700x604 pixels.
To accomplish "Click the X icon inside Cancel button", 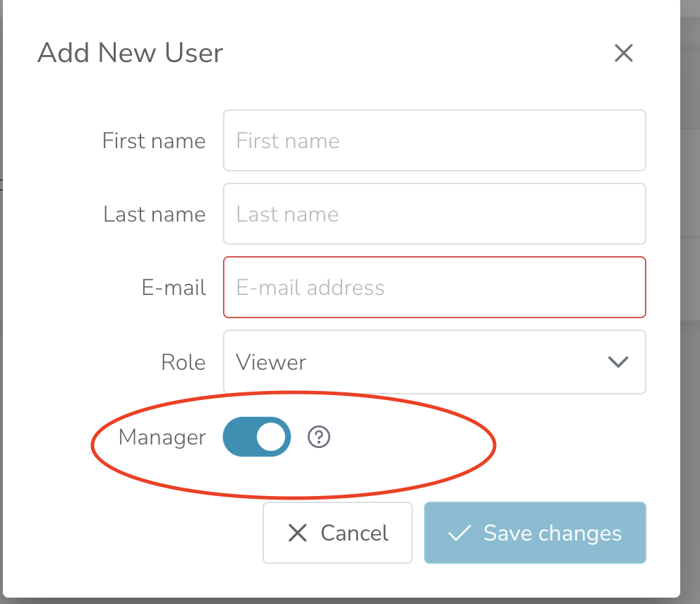I will [x=298, y=533].
